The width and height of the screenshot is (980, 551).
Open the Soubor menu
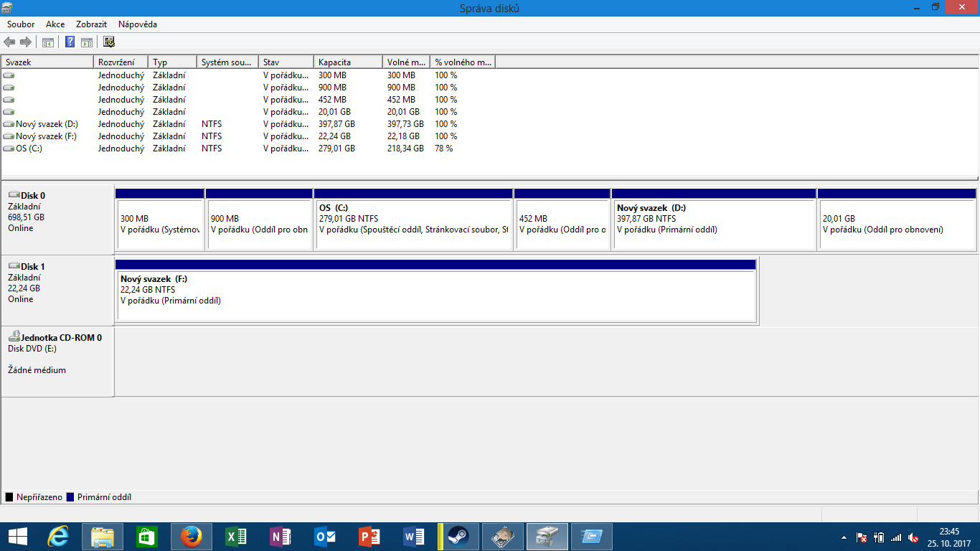pyautogui.click(x=21, y=24)
